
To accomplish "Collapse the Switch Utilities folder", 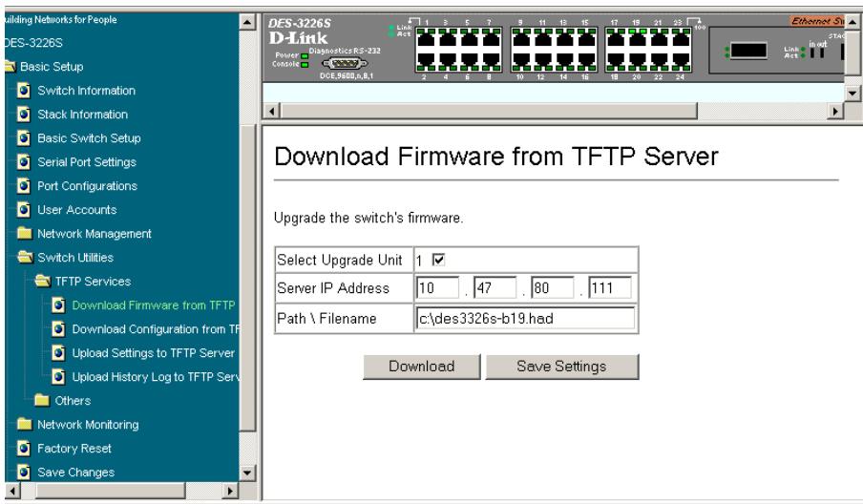I will click(26, 257).
